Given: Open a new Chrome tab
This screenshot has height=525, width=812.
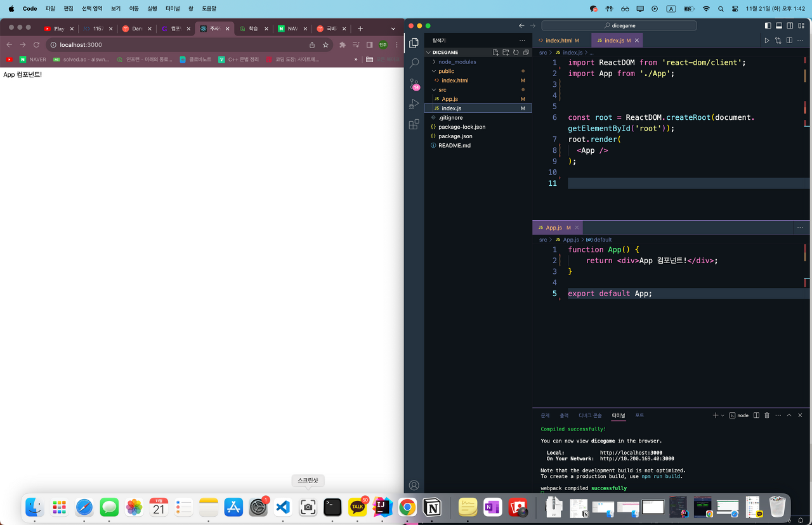Looking at the screenshot, I should 360,29.
